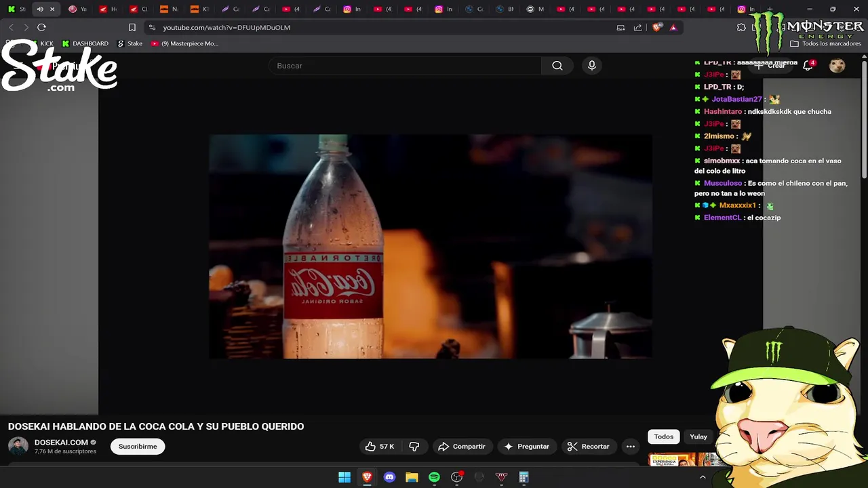Open the Calculator from the taskbar
Screen dimensions: 868x488
pos(524,477)
